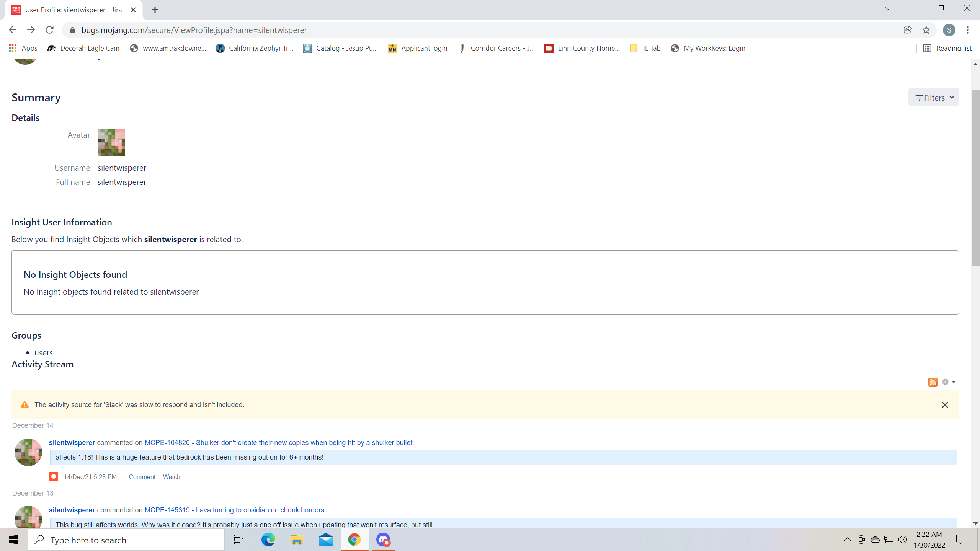Click Watch under the December 14 comment

[x=171, y=477]
